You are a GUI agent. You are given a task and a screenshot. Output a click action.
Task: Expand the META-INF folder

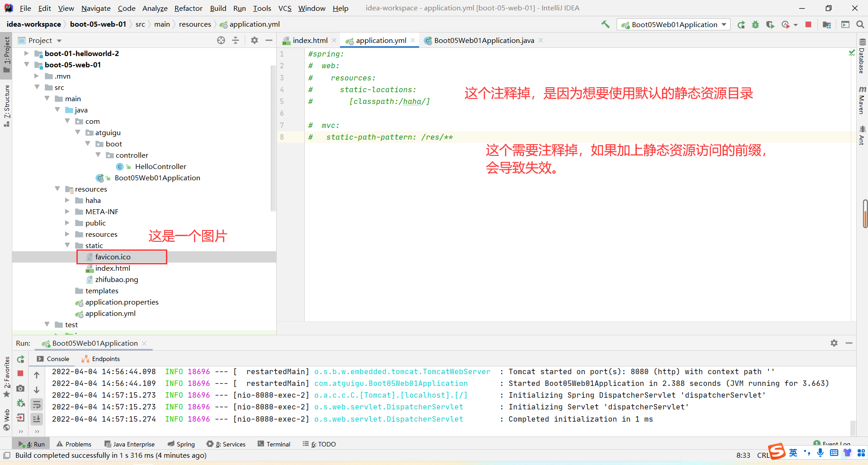coord(67,211)
